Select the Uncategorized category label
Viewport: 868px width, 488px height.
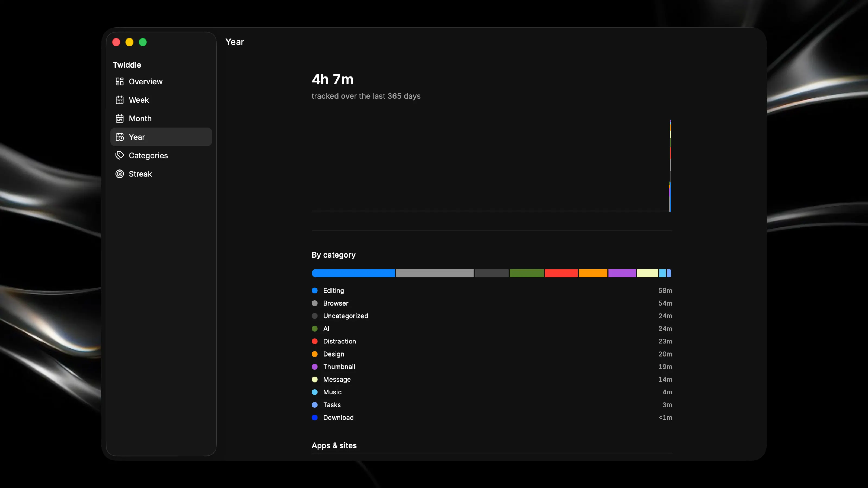click(x=346, y=316)
